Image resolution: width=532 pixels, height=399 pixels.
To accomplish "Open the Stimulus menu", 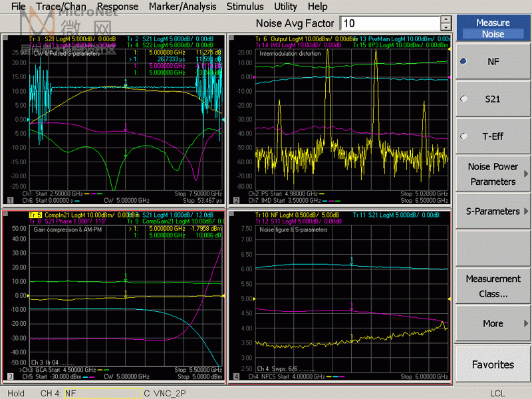I will coord(245,7).
